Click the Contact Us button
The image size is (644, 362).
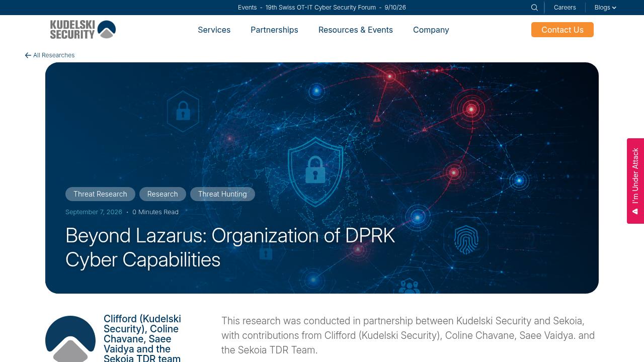point(562,30)
